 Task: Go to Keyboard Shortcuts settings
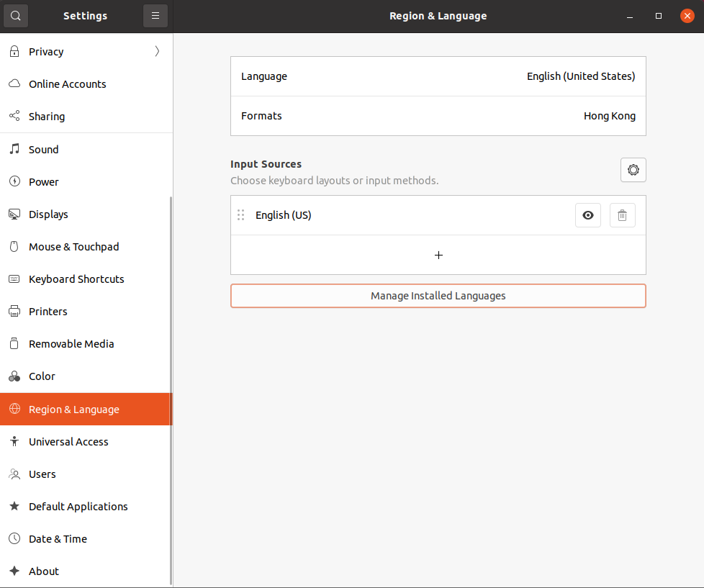76,279
